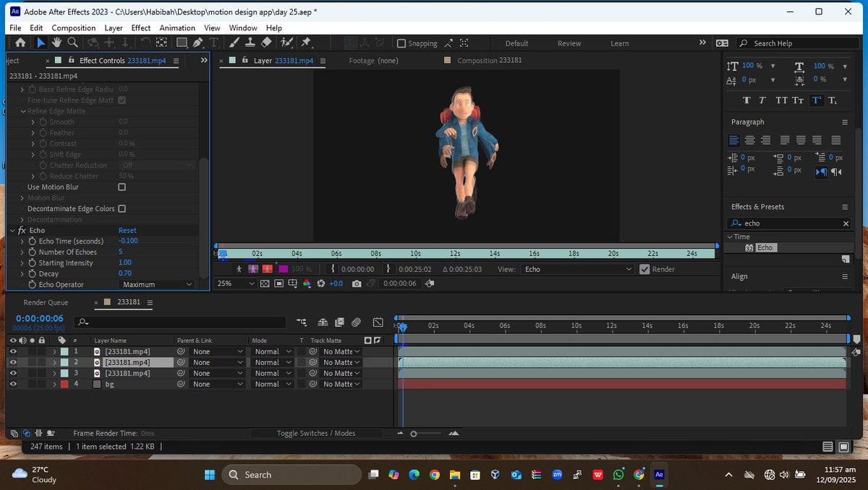Switch to the Review workspace
868x490 pixels.
pos(569,43)
